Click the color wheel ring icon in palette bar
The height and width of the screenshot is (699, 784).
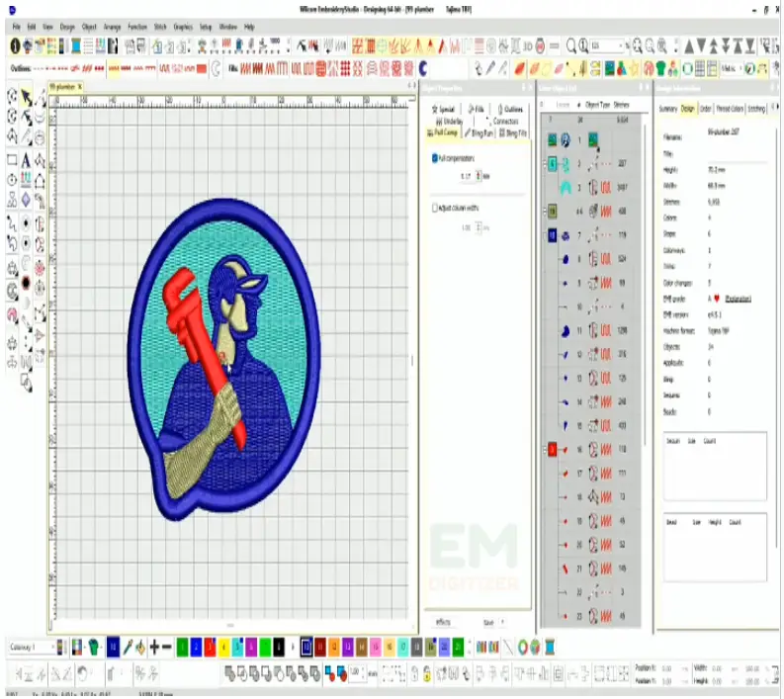click(x=522, y=648)
